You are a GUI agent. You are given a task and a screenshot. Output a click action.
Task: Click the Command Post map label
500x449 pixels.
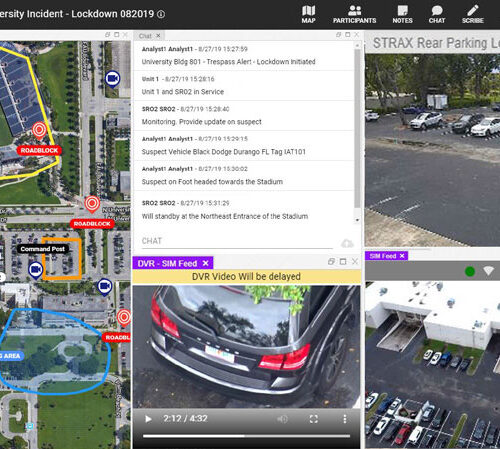click(43, 249)
